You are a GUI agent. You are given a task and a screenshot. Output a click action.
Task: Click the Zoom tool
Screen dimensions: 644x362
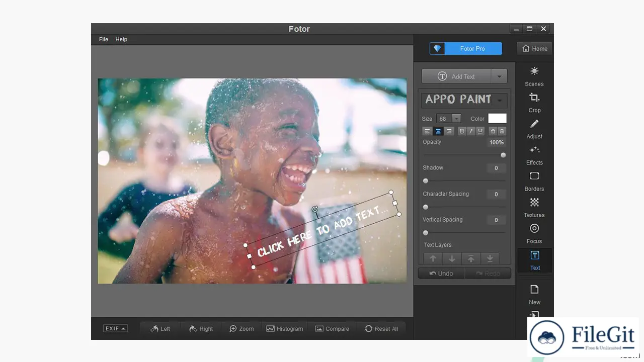tap(242, 328)
